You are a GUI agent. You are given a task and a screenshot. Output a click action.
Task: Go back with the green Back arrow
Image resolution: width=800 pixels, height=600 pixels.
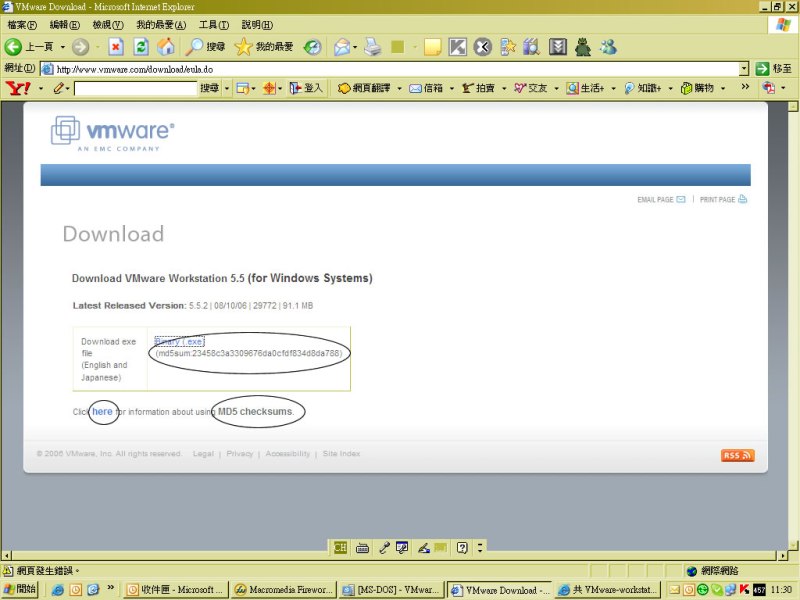tap(13, 47)
